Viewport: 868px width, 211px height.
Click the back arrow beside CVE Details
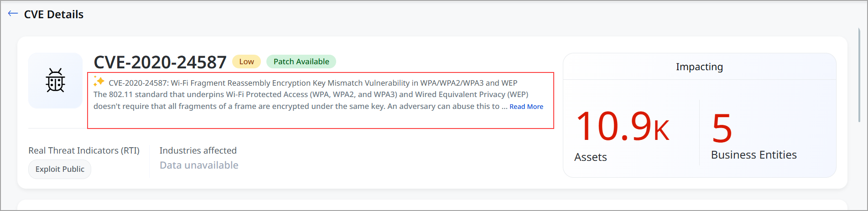pos(13,14)
